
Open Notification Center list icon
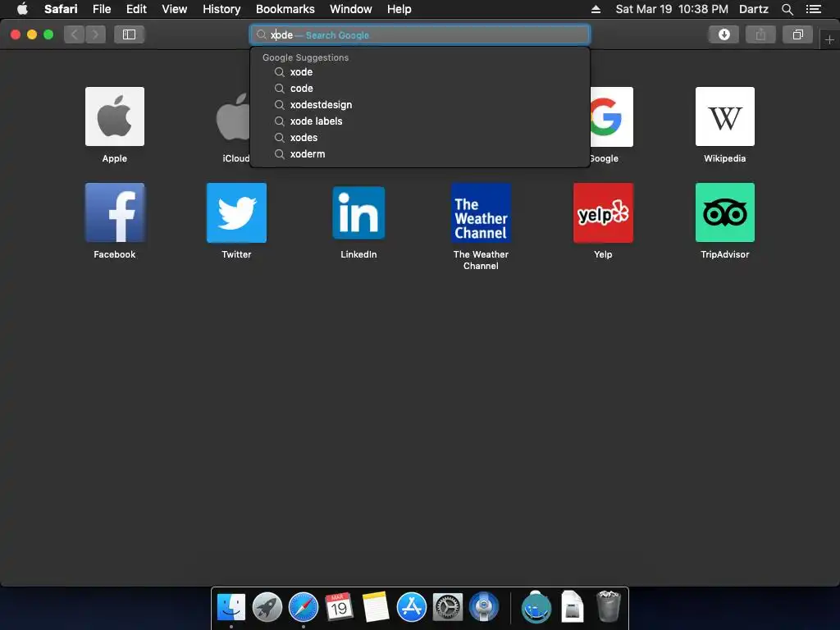pyautogui.click(x=813, y=9)
